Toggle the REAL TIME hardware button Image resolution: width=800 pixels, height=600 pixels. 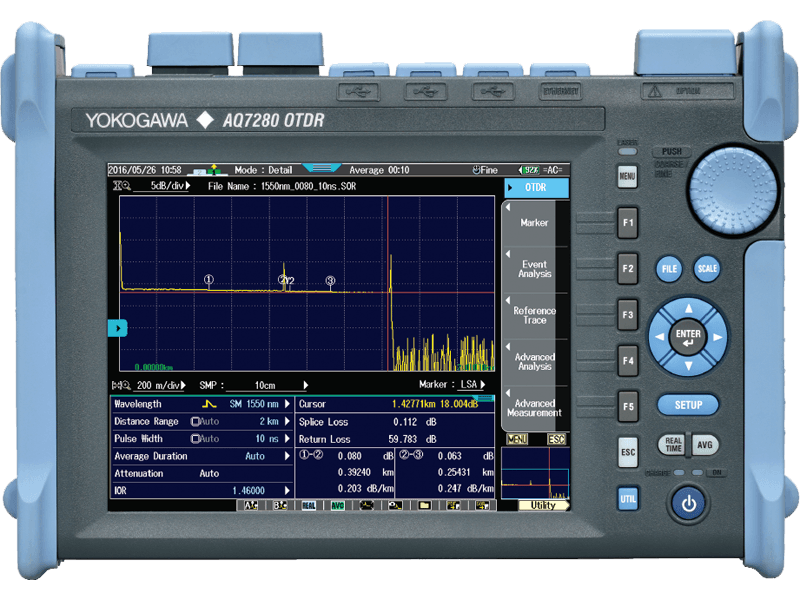click(671, 446)
